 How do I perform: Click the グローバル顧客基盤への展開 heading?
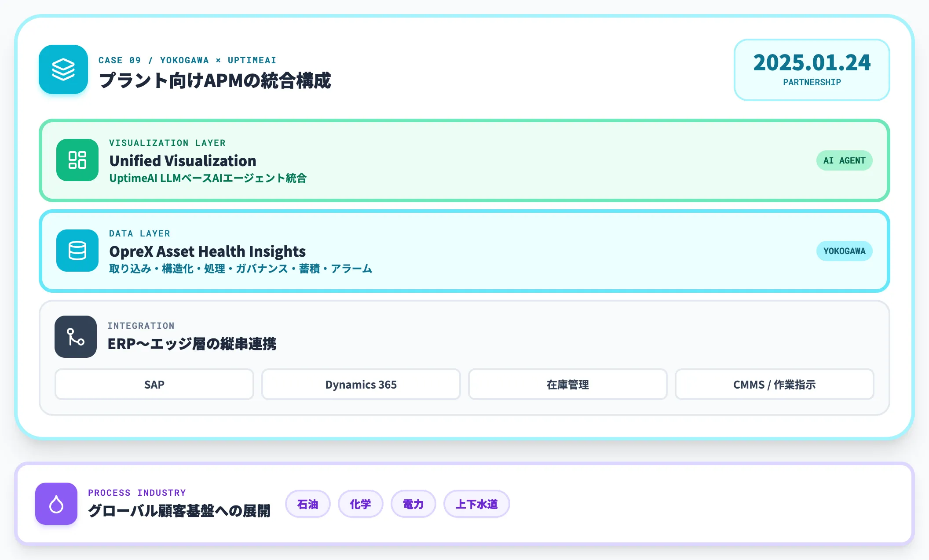(179, 511)
